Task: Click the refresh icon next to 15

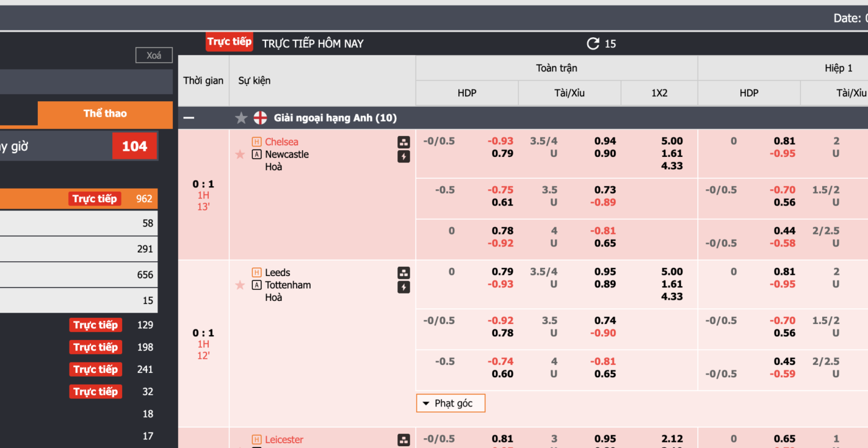Action: tap(593, 43)
